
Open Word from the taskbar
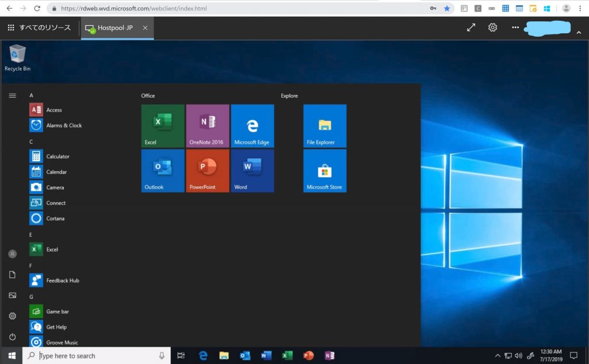point(266,355)
